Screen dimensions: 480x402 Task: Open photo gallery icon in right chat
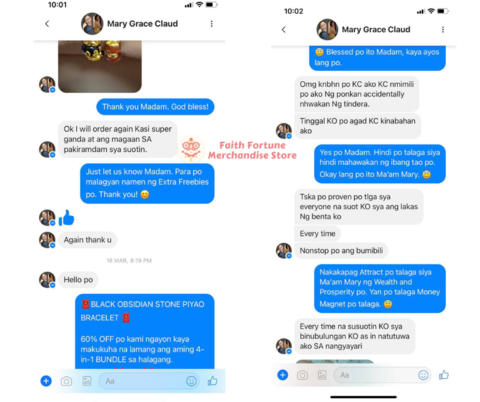coord(322,375)
